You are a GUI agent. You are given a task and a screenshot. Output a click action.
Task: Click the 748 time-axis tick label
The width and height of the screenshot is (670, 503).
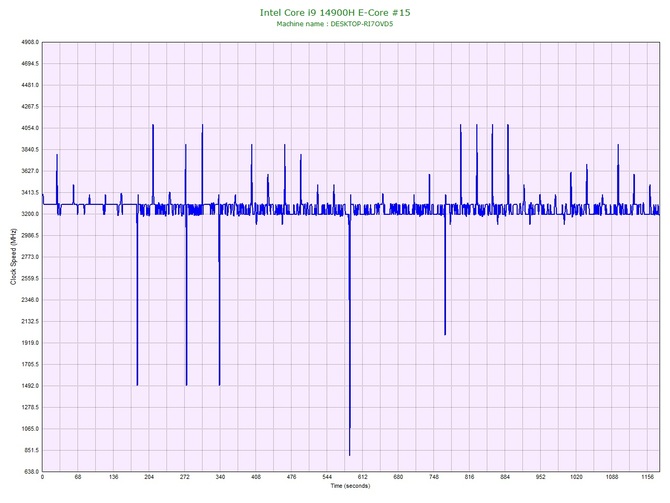click(434, 477)
